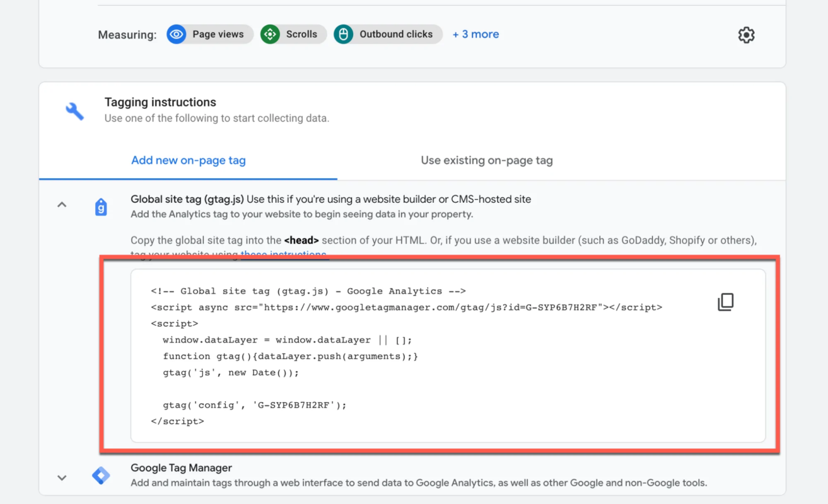Click the Tagging instructions heading

(x=160, y=102)
